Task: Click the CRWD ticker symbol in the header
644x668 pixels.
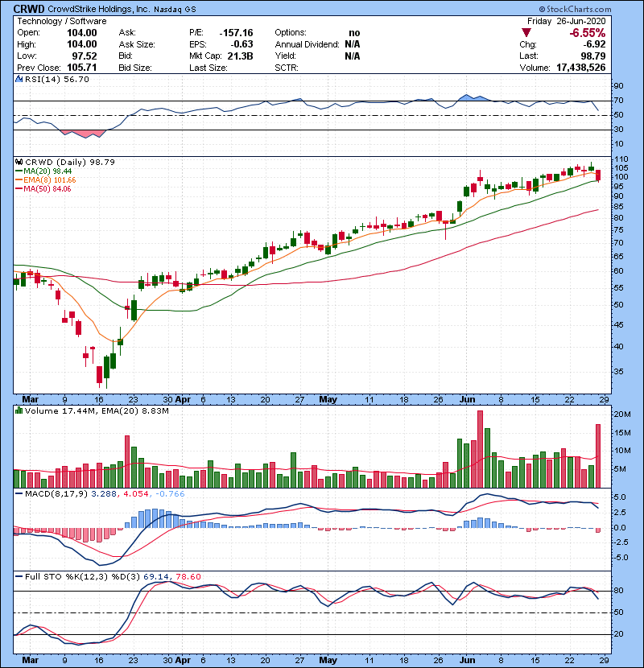Action: pyautogui.click(x=29, y=9)
